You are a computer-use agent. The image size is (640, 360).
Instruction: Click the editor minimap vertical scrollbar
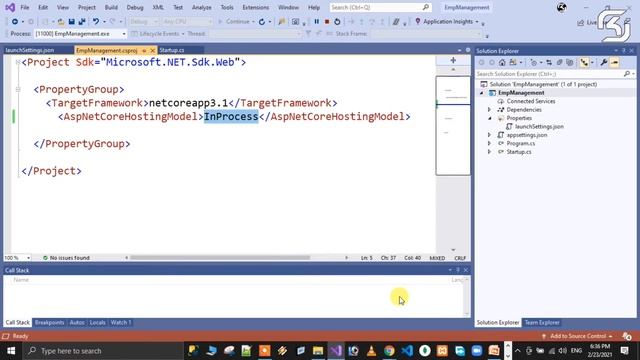pos(453,126)
